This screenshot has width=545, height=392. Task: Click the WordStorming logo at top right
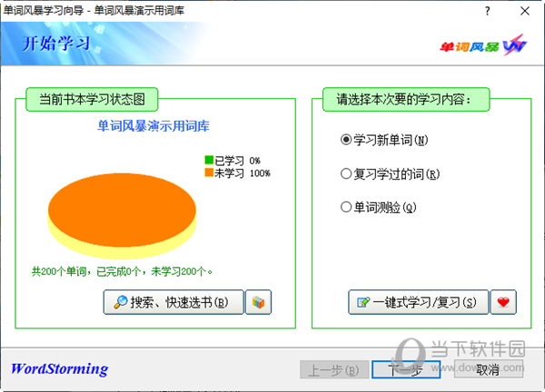pos(483,46)
